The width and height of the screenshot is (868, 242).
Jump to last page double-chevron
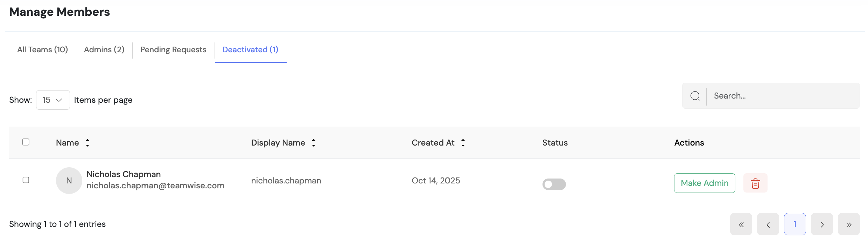[x=849, y=224]
